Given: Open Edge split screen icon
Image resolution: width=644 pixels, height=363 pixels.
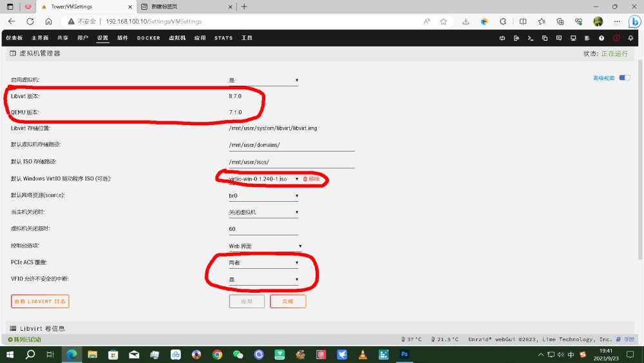Looking at the screenshot, I should click(x=523, y=21).
